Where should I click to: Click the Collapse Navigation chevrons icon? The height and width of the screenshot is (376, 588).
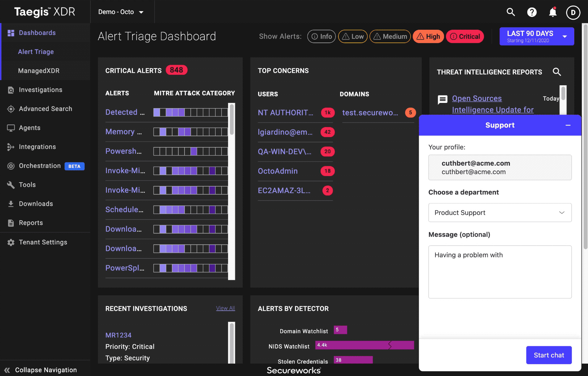click(7, 370)
